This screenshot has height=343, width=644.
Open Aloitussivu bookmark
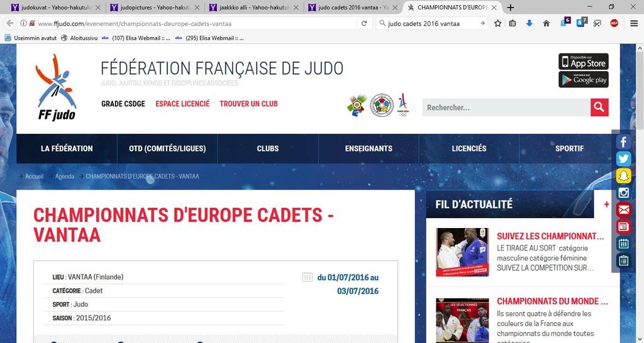79,38
